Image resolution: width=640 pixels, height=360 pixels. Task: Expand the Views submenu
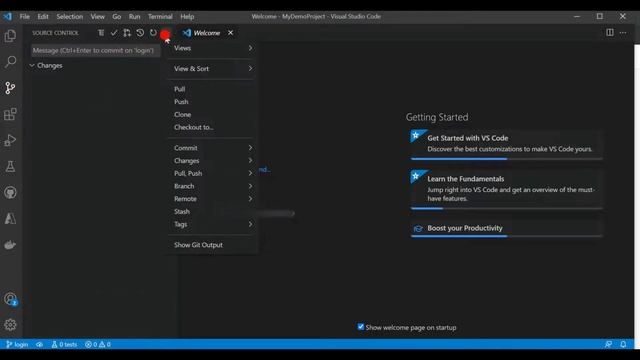(212, 48)
